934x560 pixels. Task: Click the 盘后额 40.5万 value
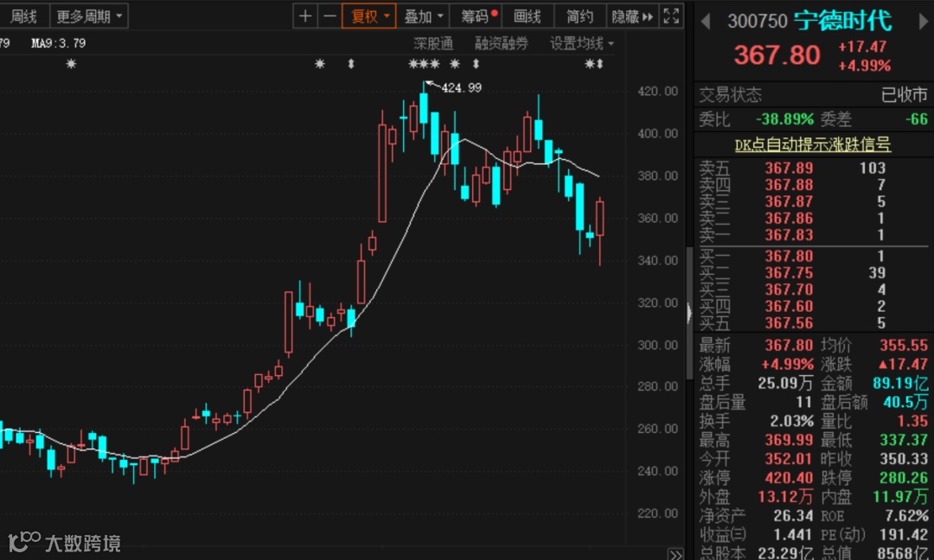905,403
